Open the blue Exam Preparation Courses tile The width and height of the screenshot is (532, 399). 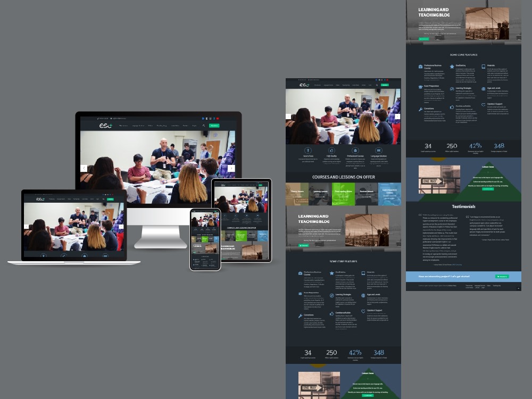pos(389,194)
